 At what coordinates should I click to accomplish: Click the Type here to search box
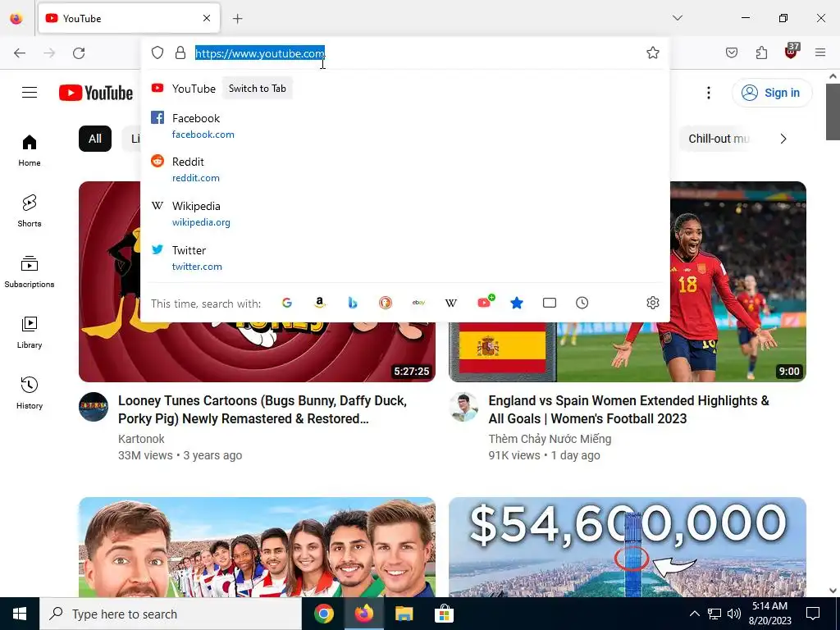[x=171, y=614]
